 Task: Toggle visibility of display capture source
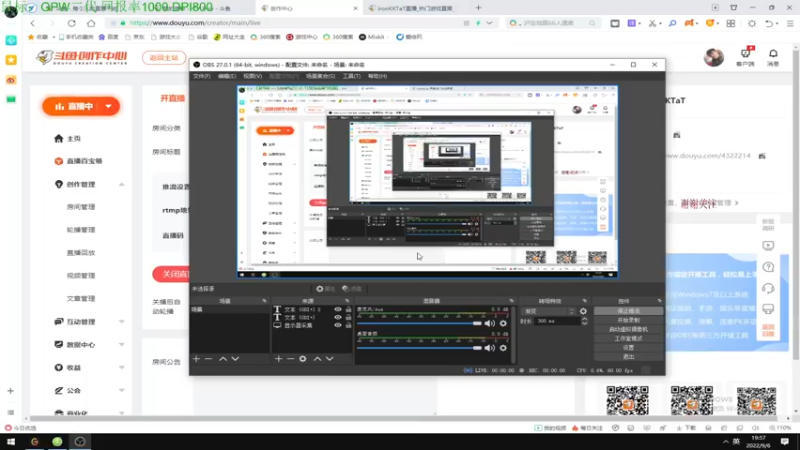[x=338, y=325]
